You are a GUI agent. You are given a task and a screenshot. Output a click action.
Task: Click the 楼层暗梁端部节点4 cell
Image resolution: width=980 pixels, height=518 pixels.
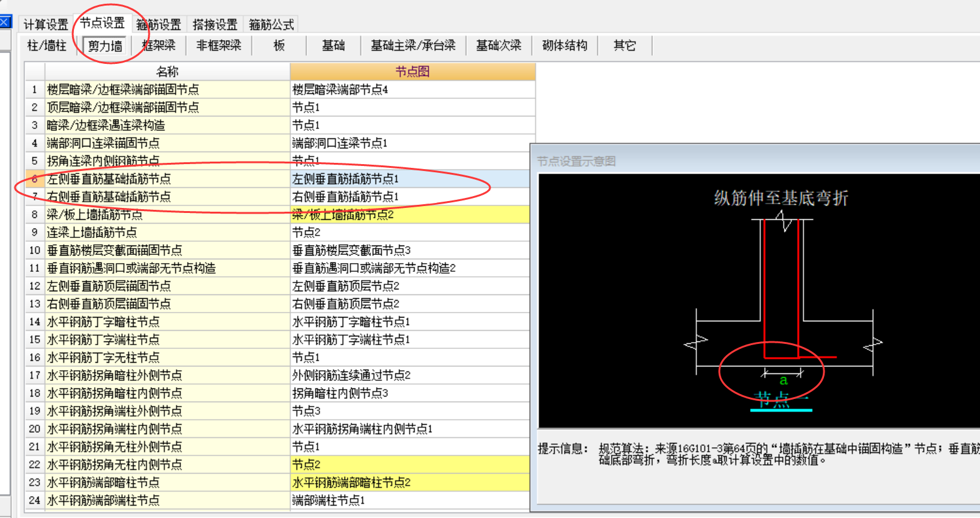(412, 90)
